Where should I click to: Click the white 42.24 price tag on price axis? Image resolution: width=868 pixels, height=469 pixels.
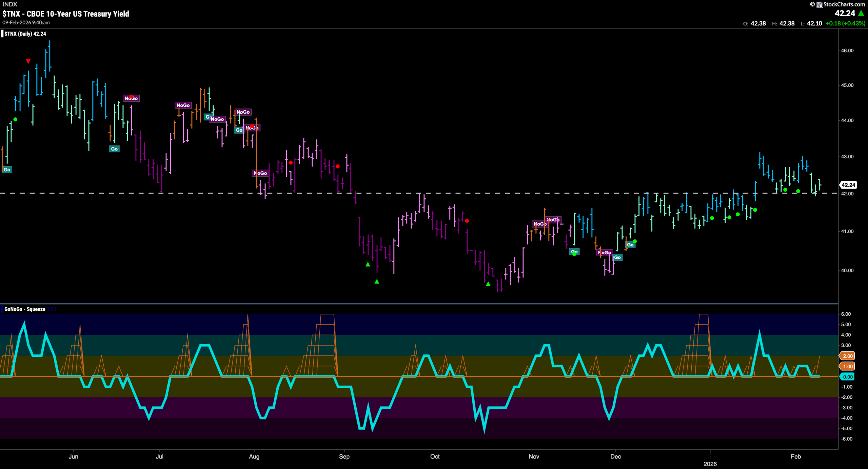[x=848, y=185]
